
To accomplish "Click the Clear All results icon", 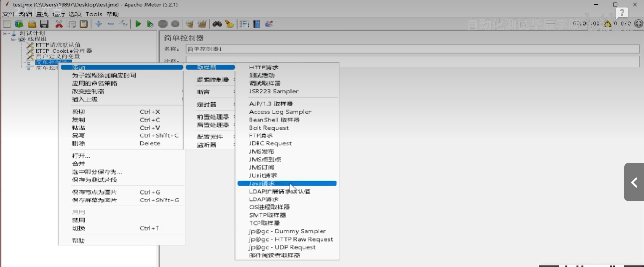I will click(202, 24).
